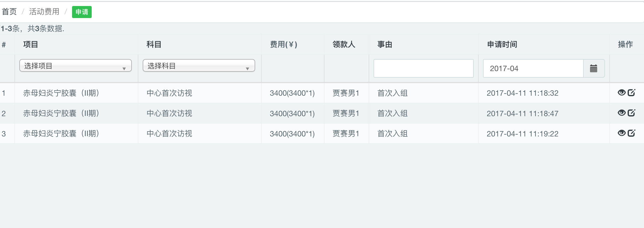The image size is (644, 228).
Task: Click payee 贾赛男1 in row 1
Action: tap(346, 93)
